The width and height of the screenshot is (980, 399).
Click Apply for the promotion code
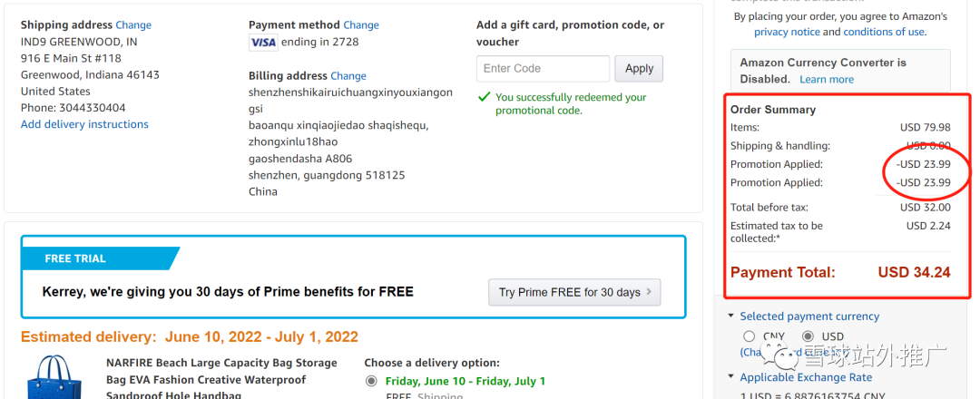(x=639, y=68)
